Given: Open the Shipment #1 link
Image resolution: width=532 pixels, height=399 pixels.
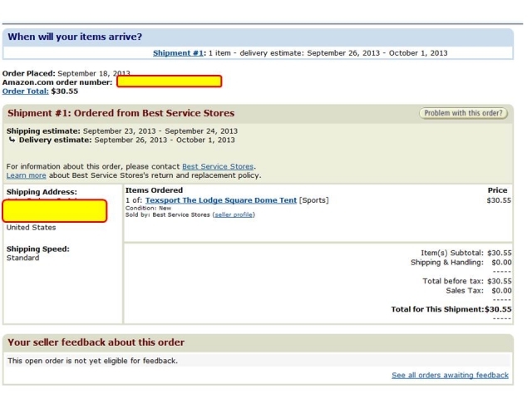Looking at the screenshot, I should pos(178,53).
